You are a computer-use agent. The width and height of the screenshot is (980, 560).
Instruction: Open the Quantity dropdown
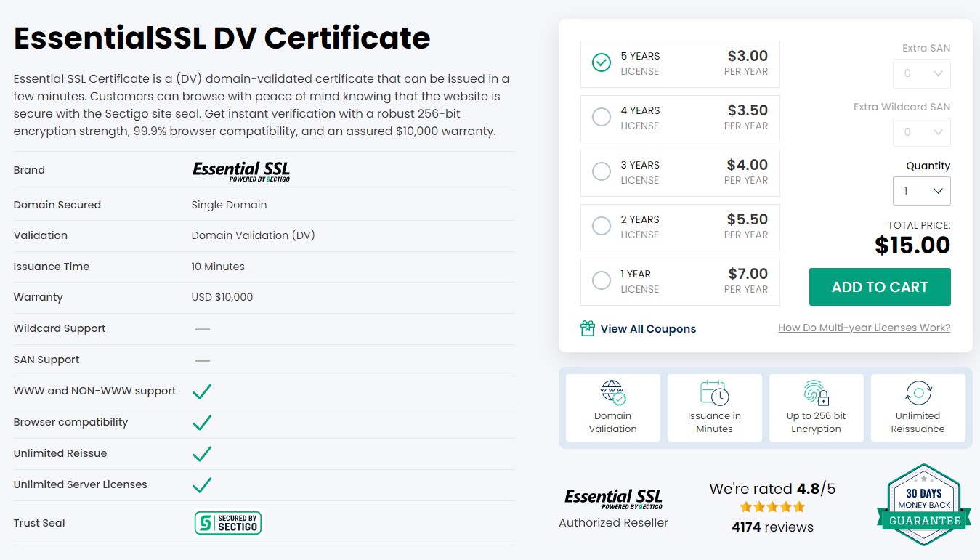coord(922,191)
